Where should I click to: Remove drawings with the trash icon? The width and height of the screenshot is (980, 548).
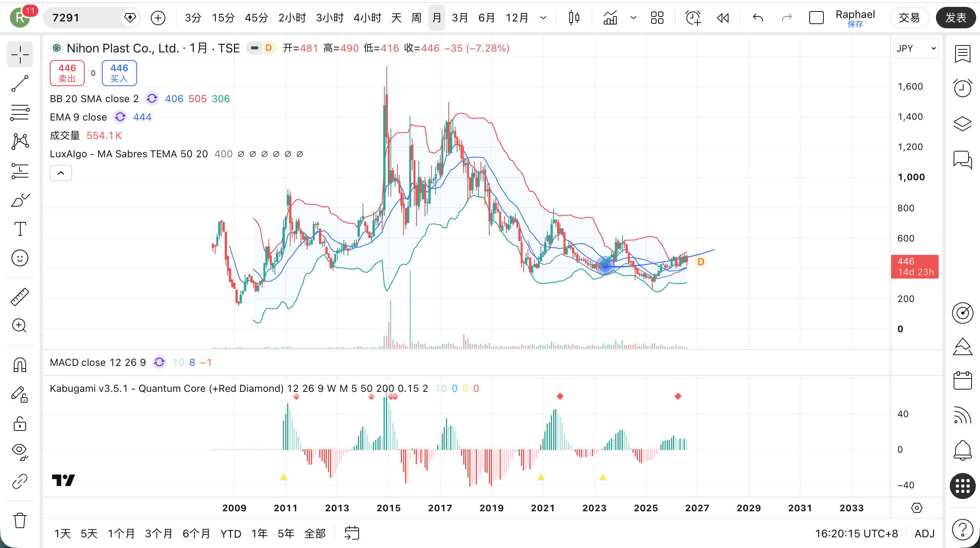20,520
